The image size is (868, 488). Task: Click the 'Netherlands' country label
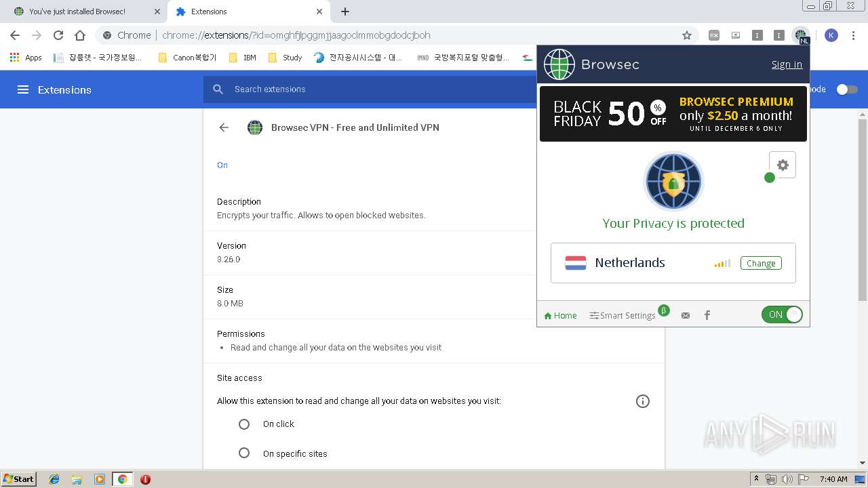tap(630, 263)
